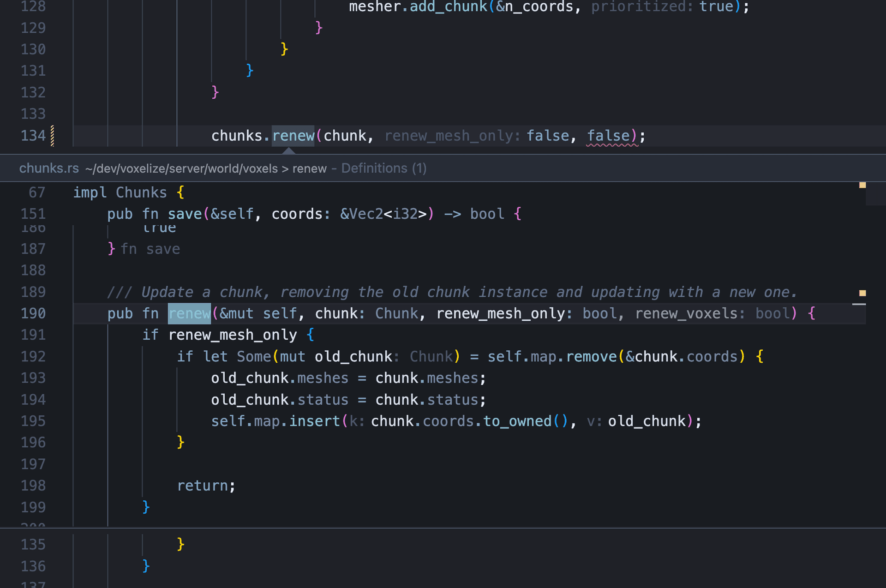Click the path ~/dev/voxelize/server/world/voxels
The width and height of the screenshot is (886, 588).
[181, 168]
